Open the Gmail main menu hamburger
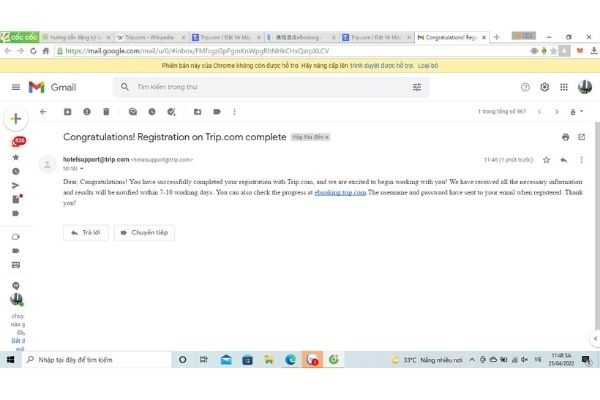This screenshot has height=400, width=600. point(15,87)
